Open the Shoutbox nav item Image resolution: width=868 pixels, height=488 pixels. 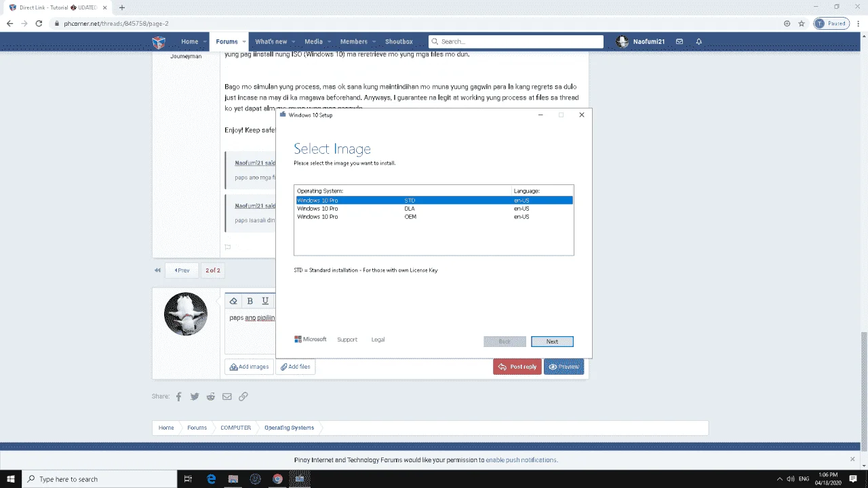[x=399, y=42]
